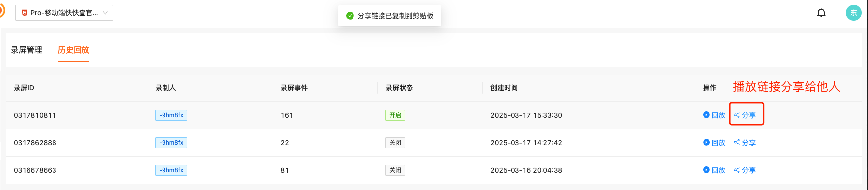Click the 录屏ID column header
The image size is (868, 190).
pos(24,88)
